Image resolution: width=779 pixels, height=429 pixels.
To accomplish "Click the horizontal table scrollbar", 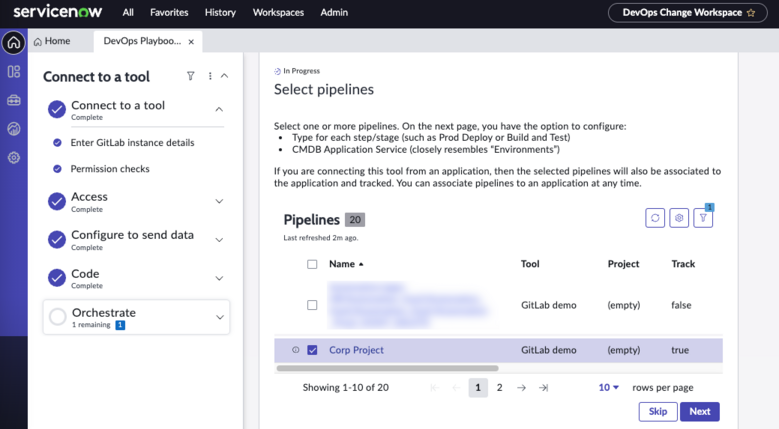I will pos(388,368).
